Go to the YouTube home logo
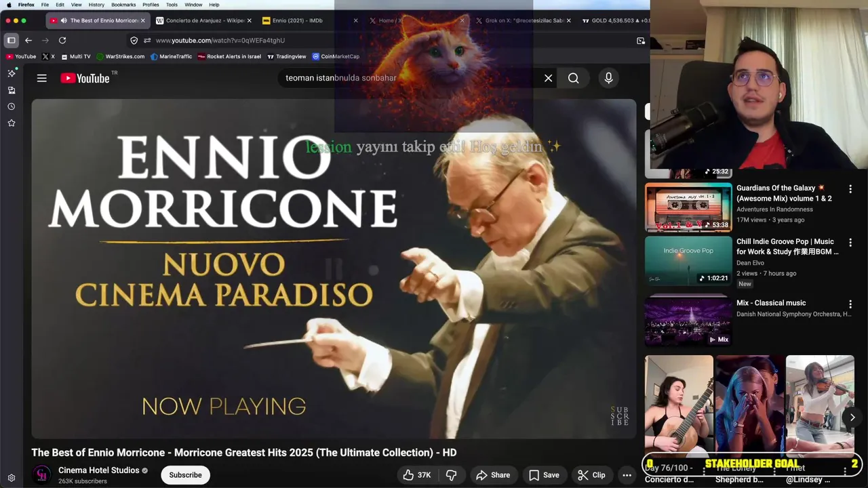868x488 pixels. point(85,78)
